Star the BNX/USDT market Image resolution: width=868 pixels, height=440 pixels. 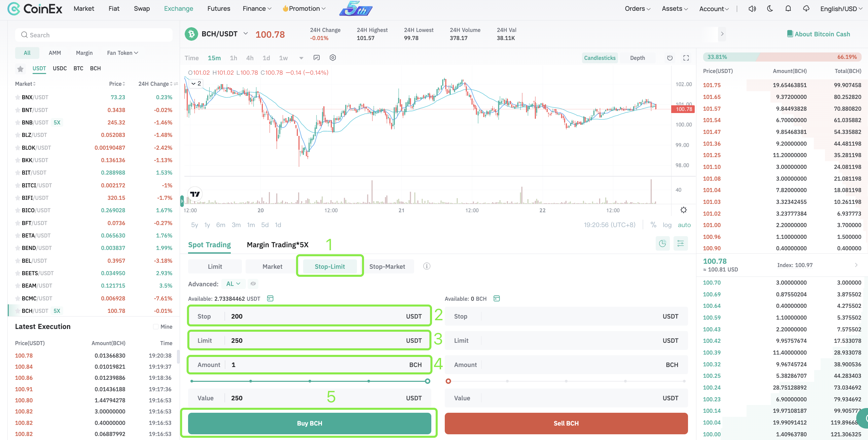point(17,97)
